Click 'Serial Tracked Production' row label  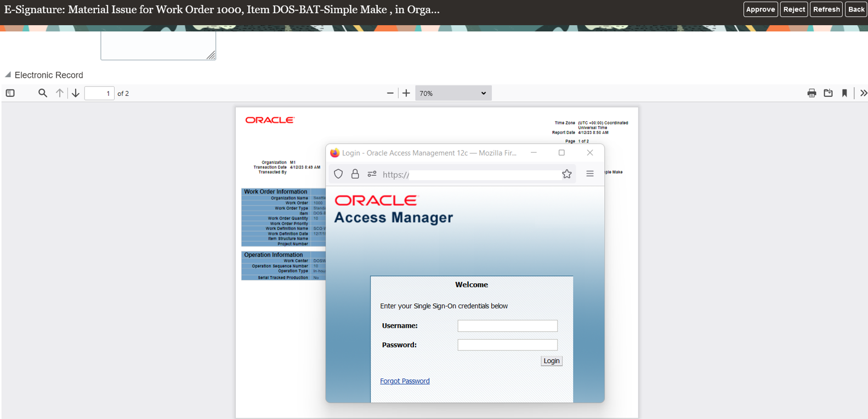tap(283, 278)
